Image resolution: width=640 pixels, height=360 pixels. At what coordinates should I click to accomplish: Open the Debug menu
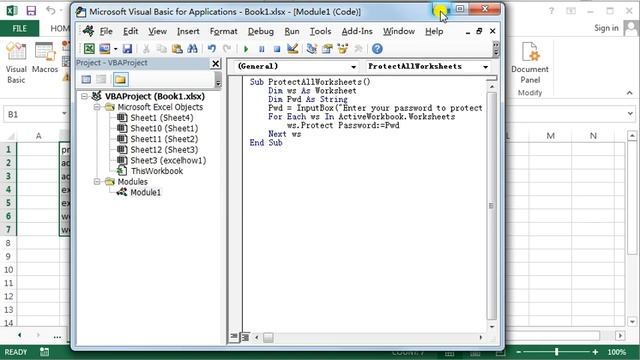coord(260,31)
